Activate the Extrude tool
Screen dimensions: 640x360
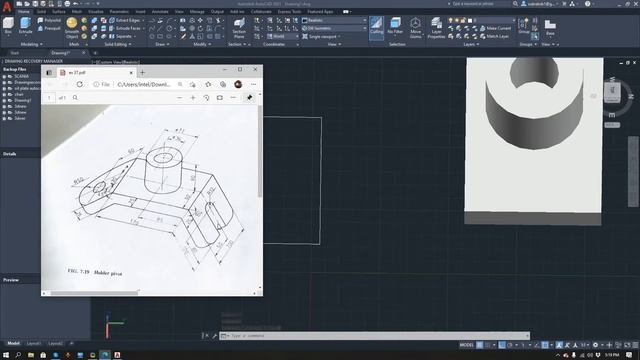25,26
